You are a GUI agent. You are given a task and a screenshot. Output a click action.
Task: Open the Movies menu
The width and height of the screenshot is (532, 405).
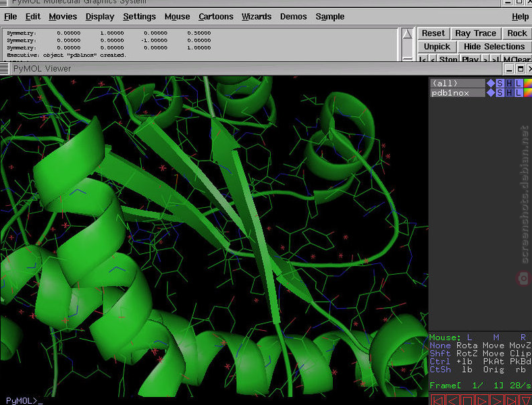[x=63, y=17]
